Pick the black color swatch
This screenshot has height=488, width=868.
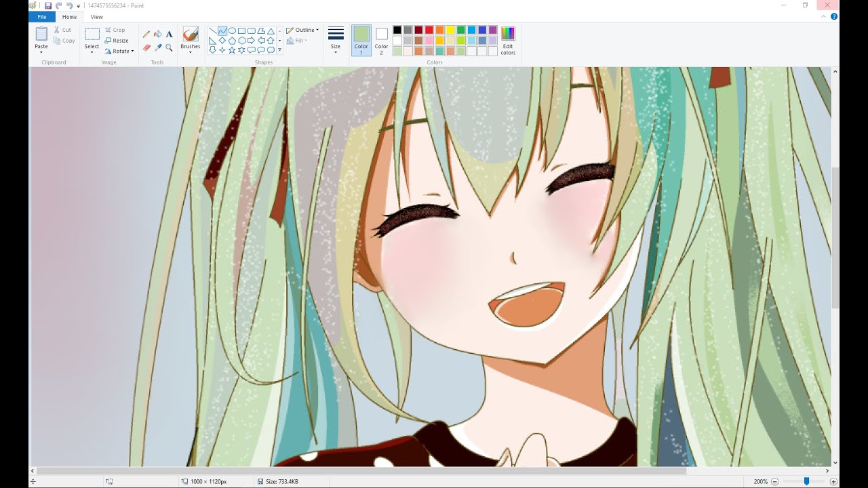(397, 30)
